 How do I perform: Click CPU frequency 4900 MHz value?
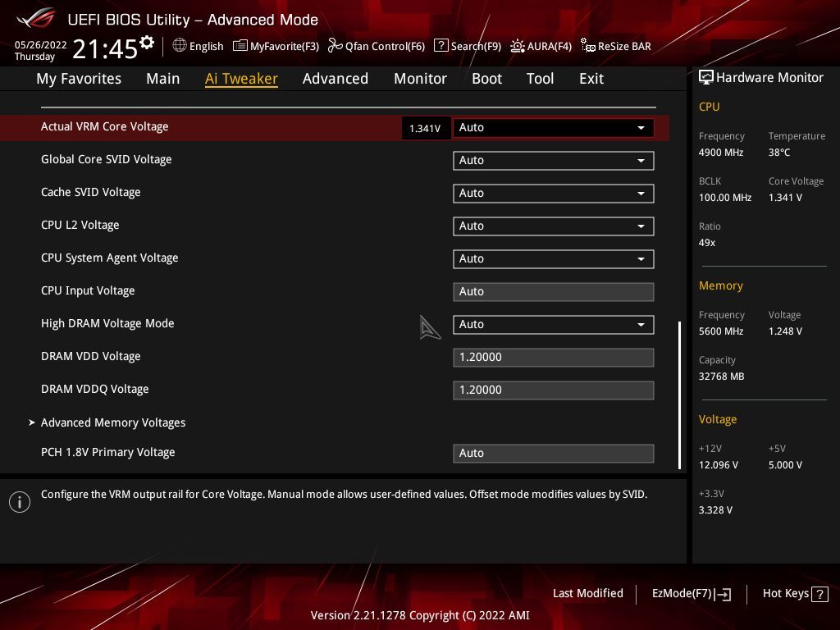(x=721, y=153)
